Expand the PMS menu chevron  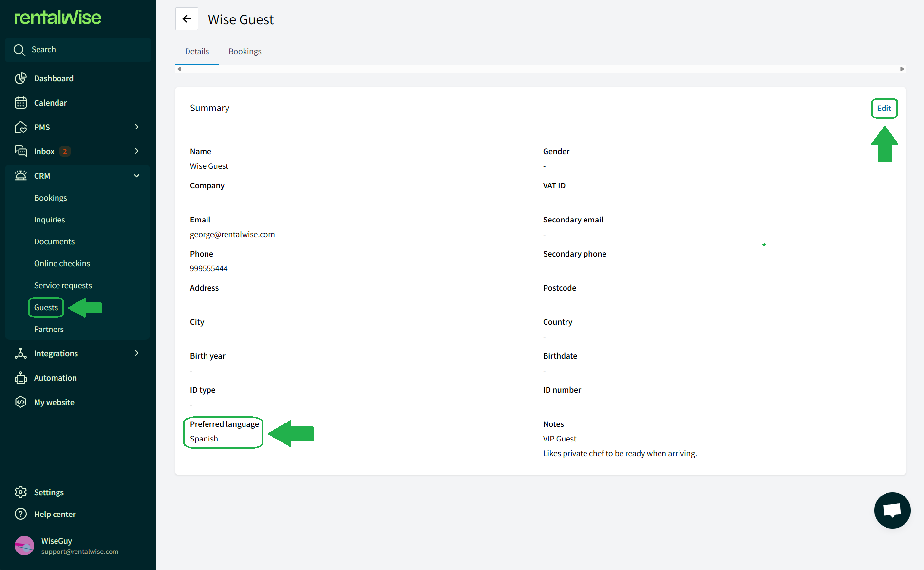click(137, 127)
